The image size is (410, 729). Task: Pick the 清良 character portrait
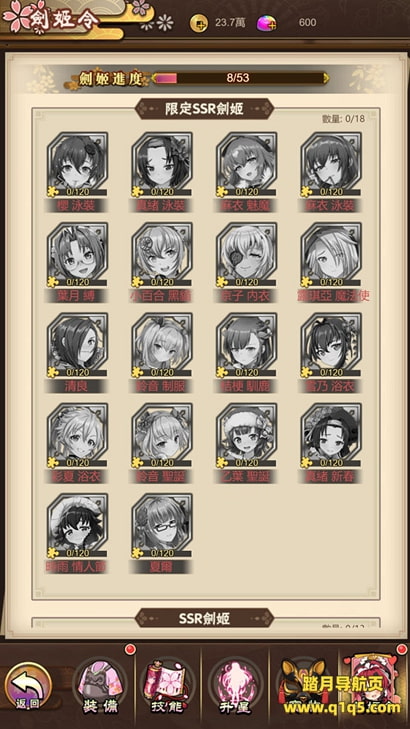77,345
